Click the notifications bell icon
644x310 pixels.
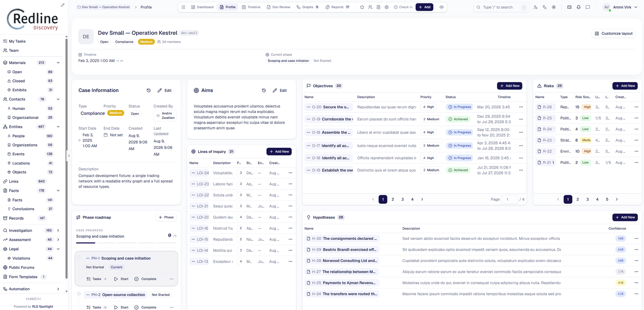579,7
